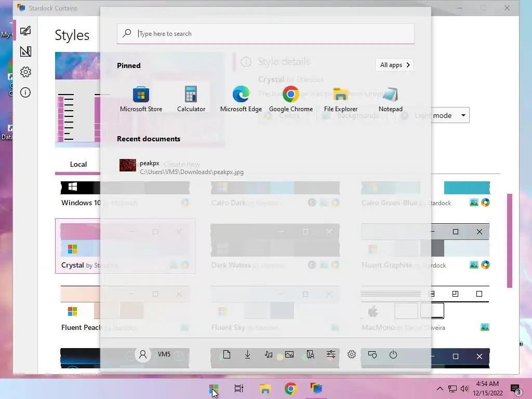Viewport: 532px width, 399px height.
Task: Open File Explorer from the taskbar
Action: [265, 389]
